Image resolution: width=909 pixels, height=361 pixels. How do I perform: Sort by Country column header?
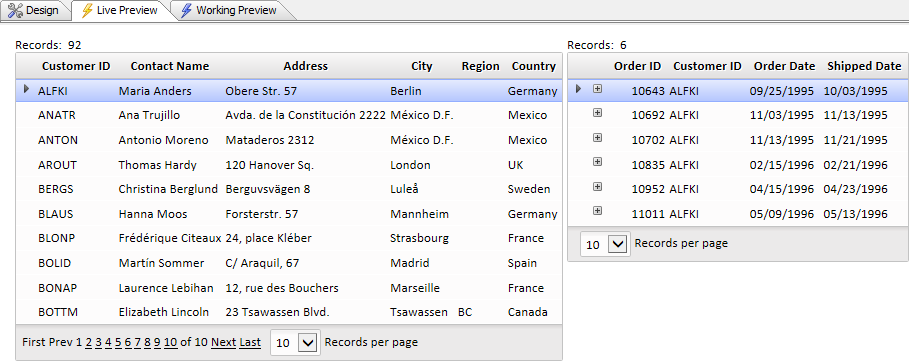[534, 66]
